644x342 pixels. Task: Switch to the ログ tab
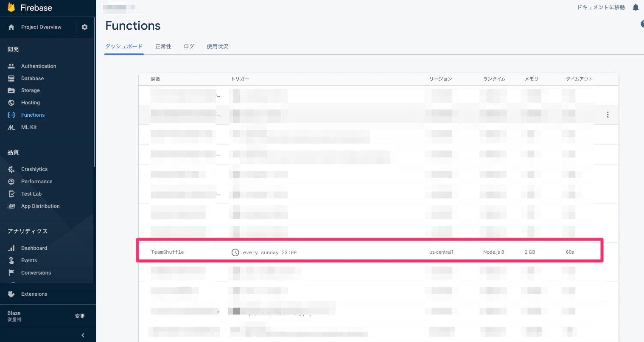coord(189,46)
